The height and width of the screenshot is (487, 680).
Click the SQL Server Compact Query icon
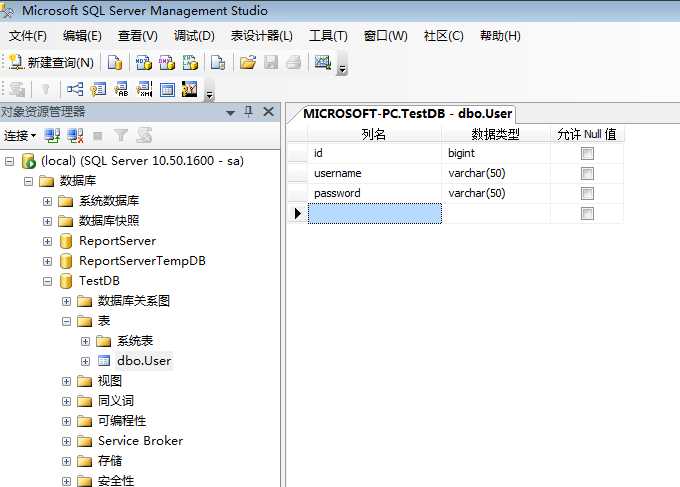218,63
